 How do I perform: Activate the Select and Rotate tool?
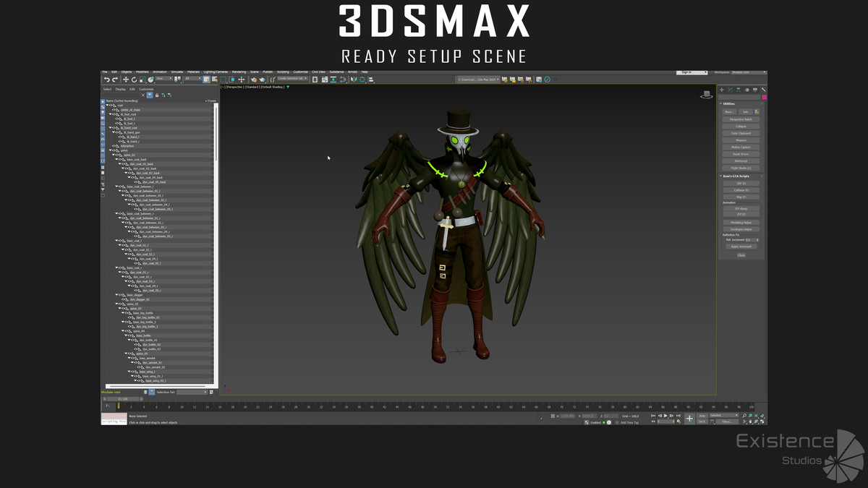(x=134, y=80)
